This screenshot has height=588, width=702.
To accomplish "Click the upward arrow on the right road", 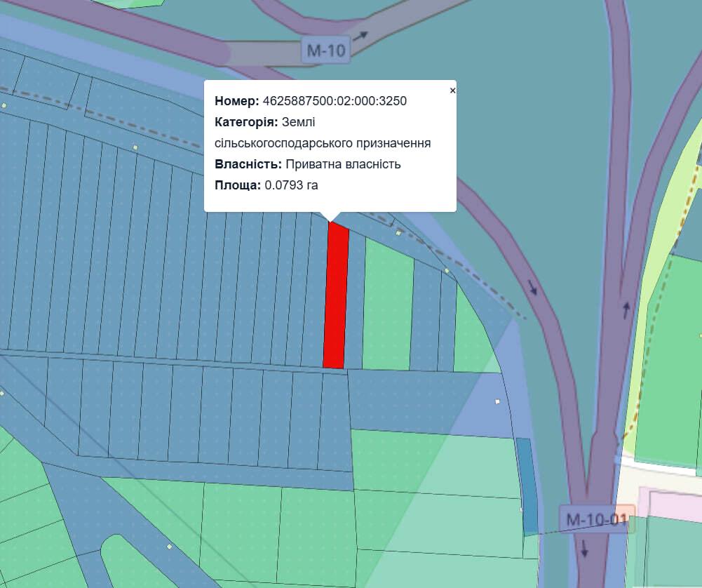I will [x=626, y=308].
